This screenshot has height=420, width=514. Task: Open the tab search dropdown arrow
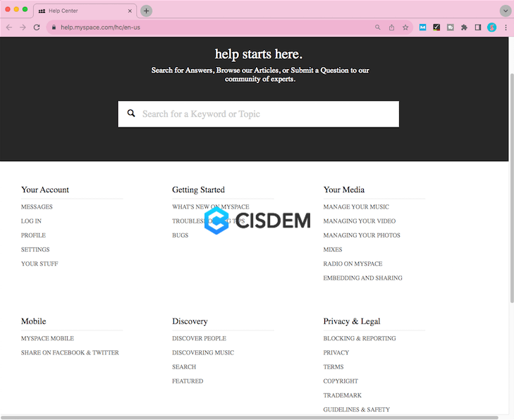click(506, 11)
